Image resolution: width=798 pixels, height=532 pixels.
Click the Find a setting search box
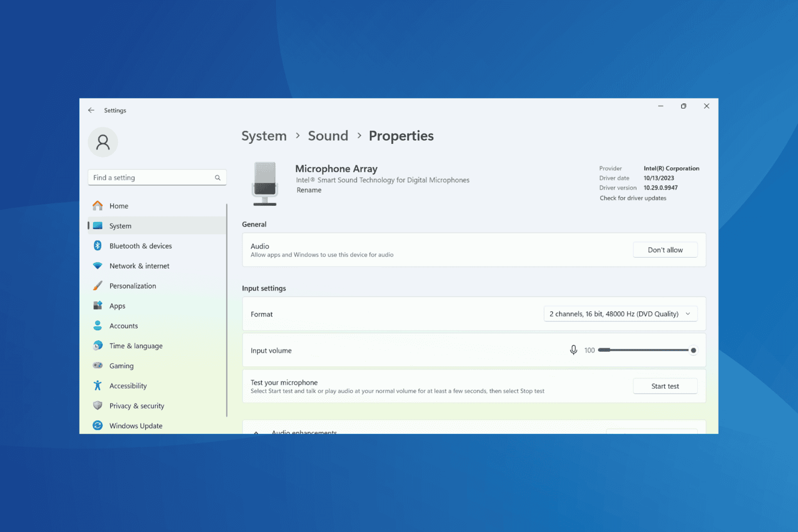(x=151, y=177)
